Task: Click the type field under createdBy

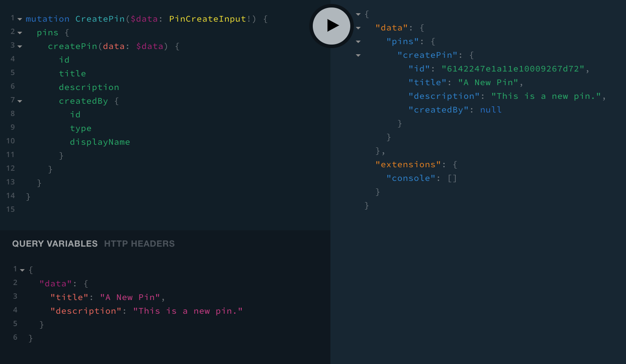Action: (x=81, y=128)
